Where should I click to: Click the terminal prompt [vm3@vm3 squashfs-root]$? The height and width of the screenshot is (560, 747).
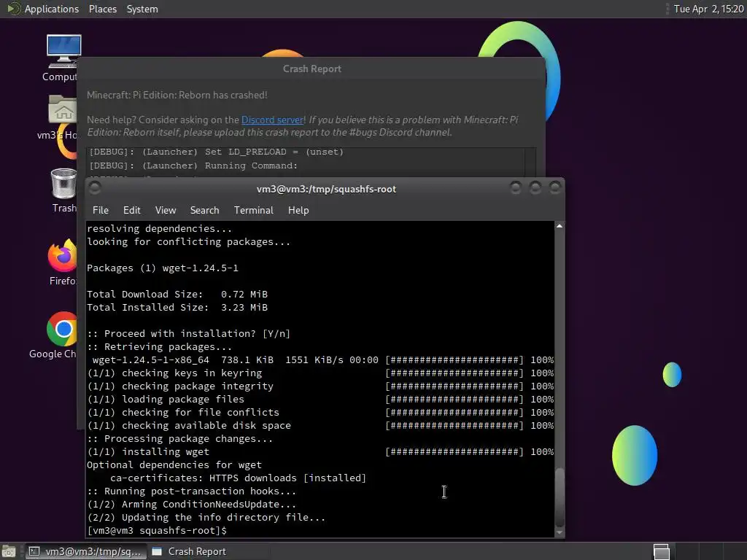click(x=157, y=531)
